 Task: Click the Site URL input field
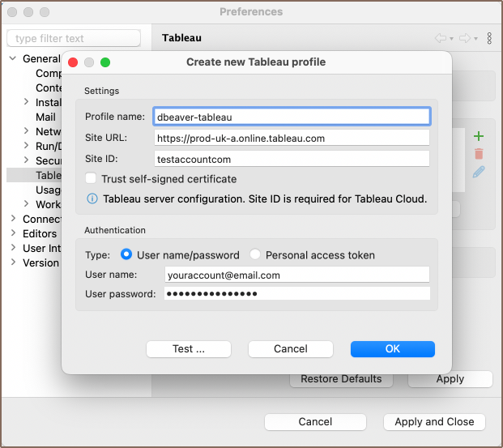point(292,139)
